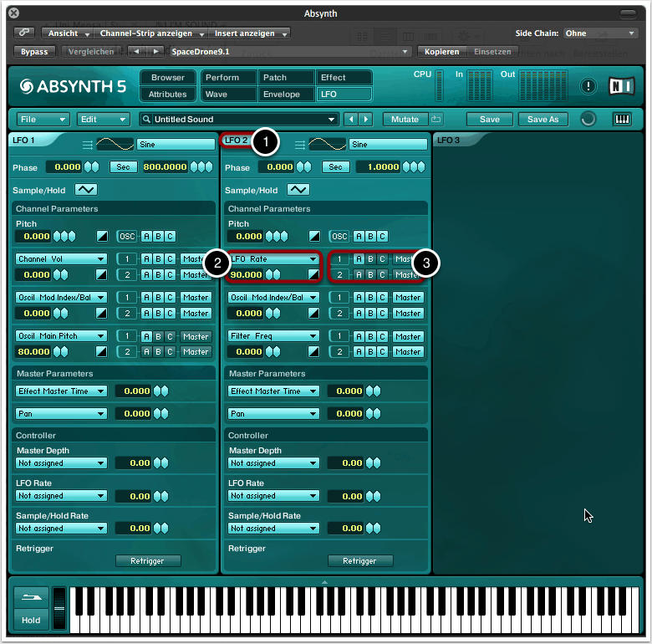The width and height of the screenshot is (652, 644).
Task: Click the sustain pedal icon above Hold
Action: (x=31, y=598)
